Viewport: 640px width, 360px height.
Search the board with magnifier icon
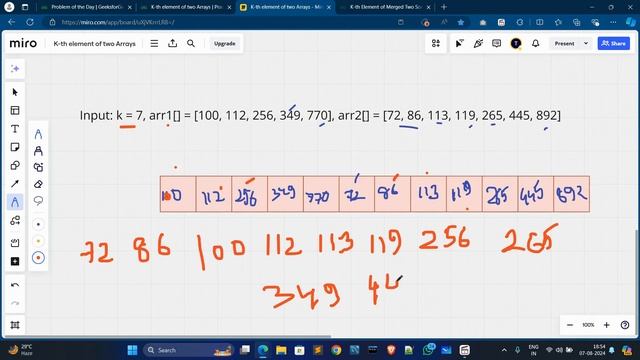coord(191,43)
